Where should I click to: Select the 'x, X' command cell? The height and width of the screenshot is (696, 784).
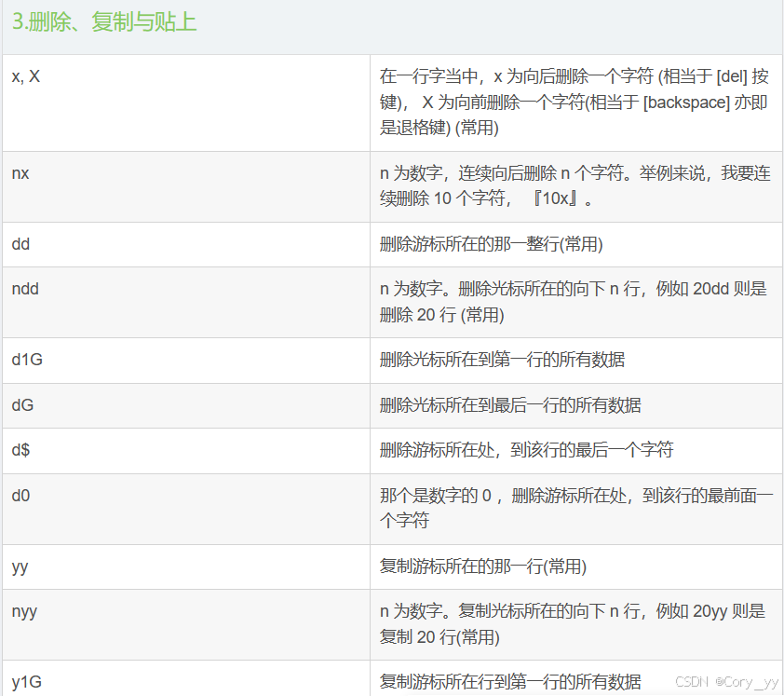tap(186, 103)
